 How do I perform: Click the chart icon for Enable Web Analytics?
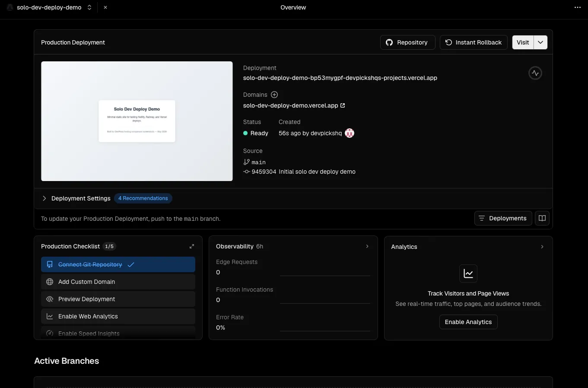point(50,316)
